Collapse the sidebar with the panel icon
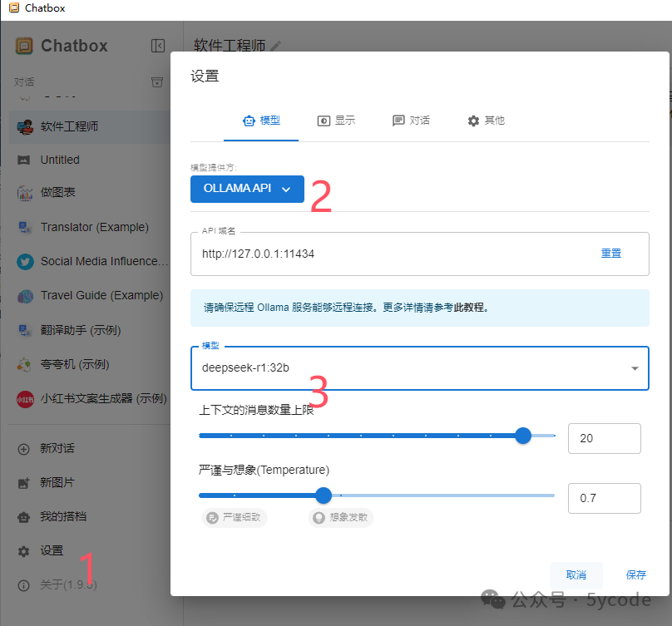The image size is (672, 626). pyautogui.click(x=158, y=46)
